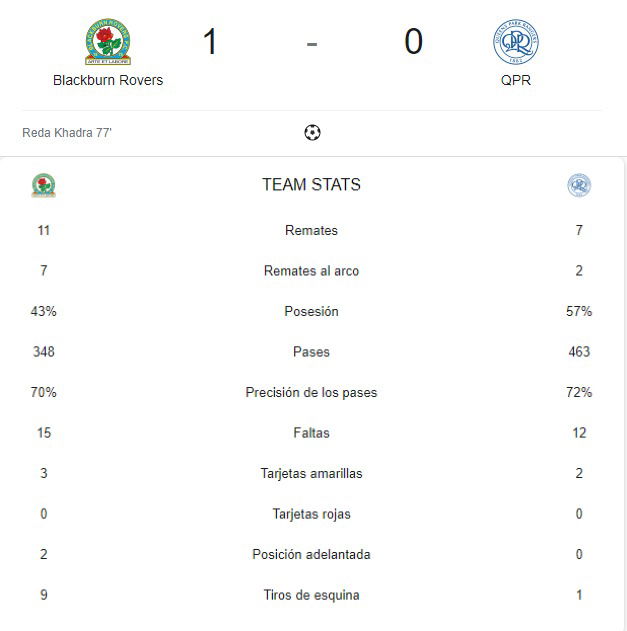Viewport: 627px width, 631px height.
Task: Select the Posesión stat row label
Action: click(x=311, y=311)
